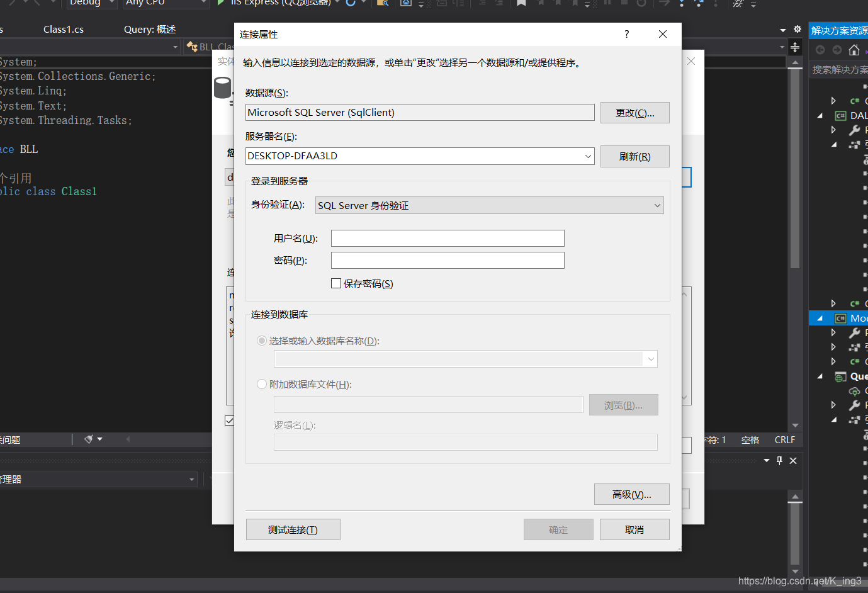This screenshot has width=868, height=593.
Task: Click the help question mark in dialog title
Action: tap(626, 34)
